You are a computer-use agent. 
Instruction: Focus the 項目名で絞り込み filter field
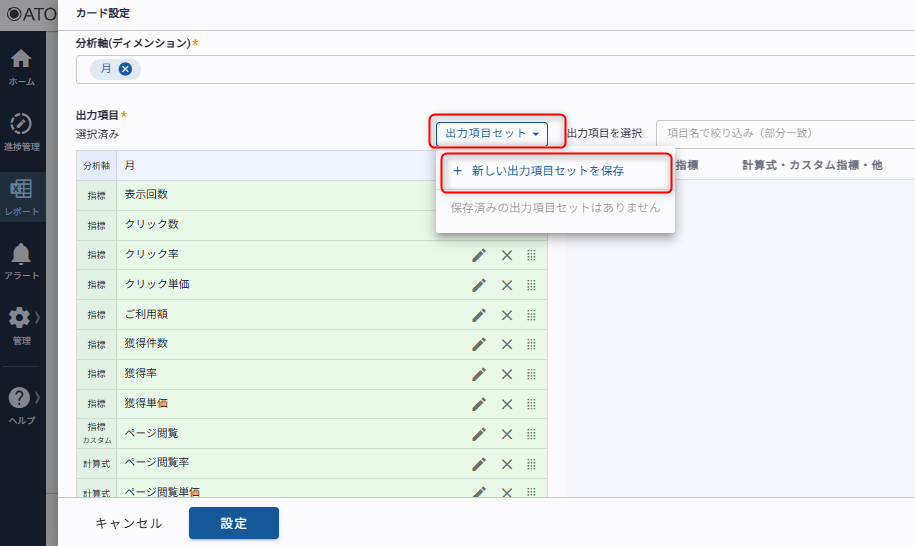pos(785,133)
